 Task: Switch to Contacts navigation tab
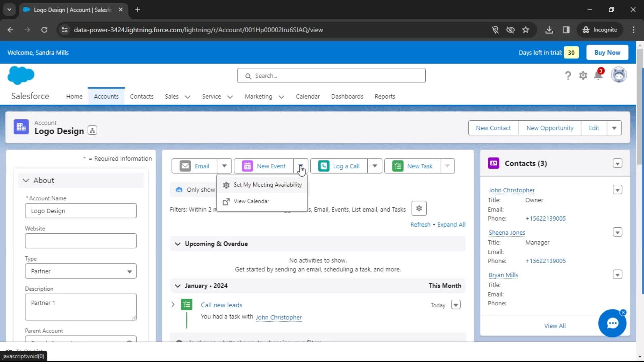tap(142, 97)
